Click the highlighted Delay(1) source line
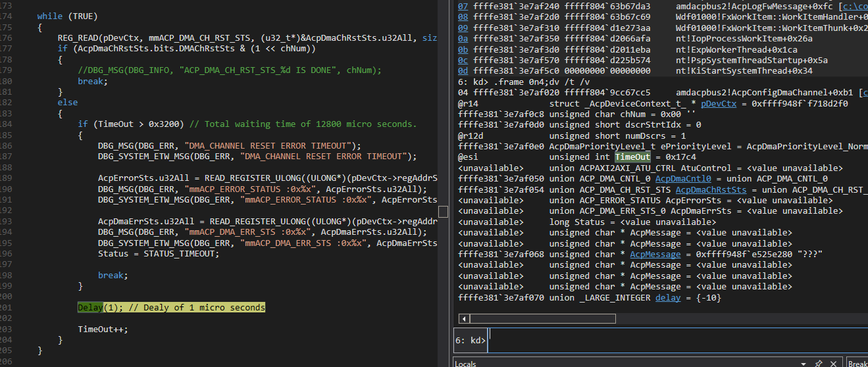This screenshot has width=868, height=367. pos(171,308)
